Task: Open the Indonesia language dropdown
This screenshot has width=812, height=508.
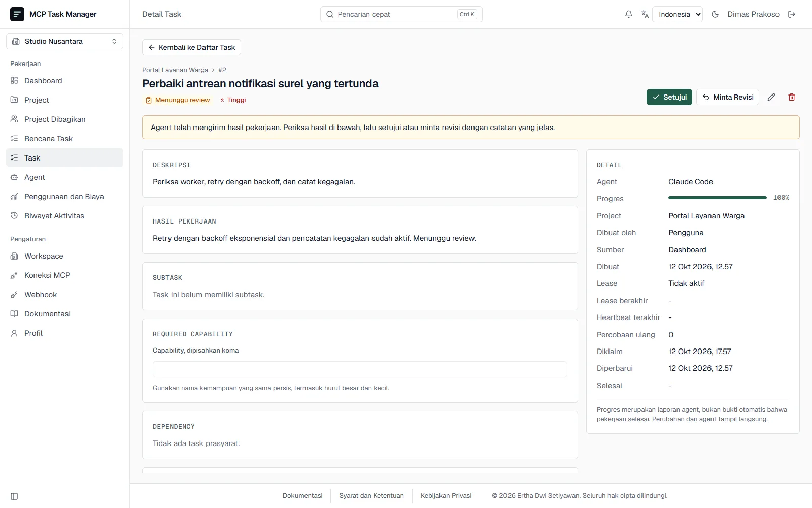Action: coord(678,14)
